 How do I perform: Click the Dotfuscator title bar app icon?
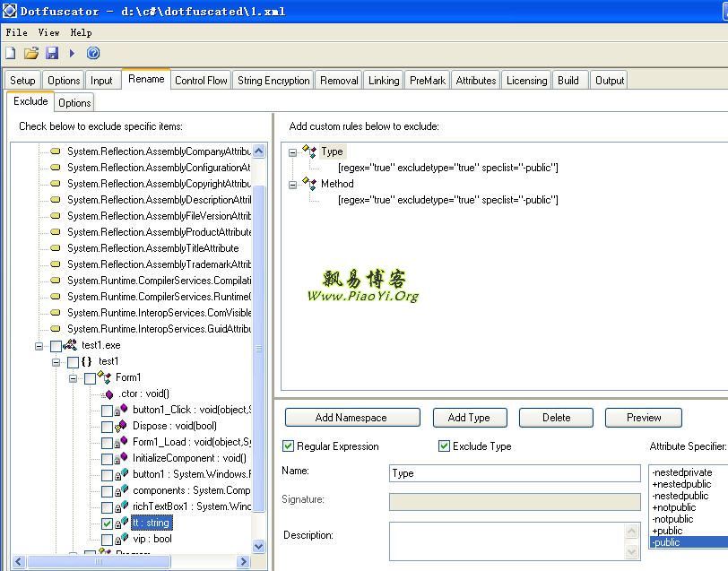(9, 11)
